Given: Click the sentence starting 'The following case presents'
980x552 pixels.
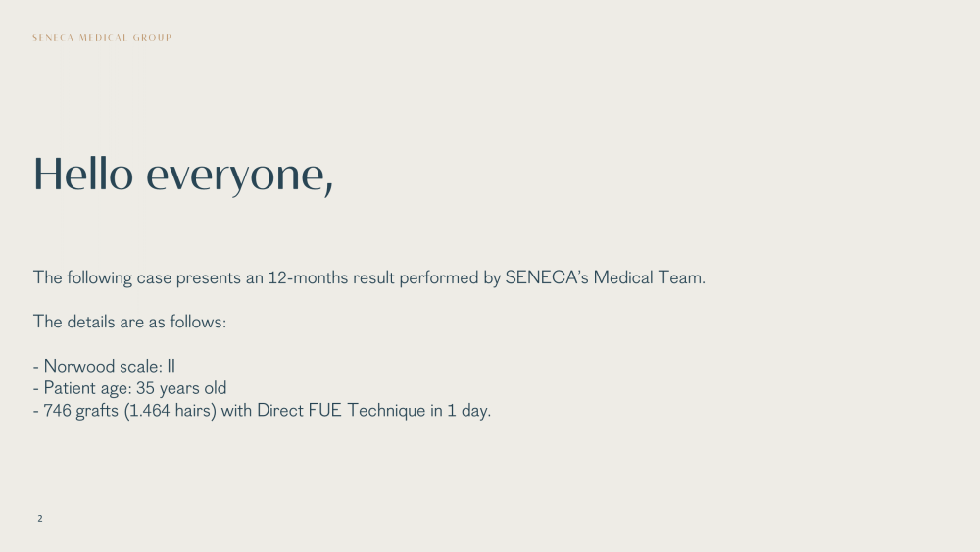Looking at the screenshot, I should [x=368, y=277].
